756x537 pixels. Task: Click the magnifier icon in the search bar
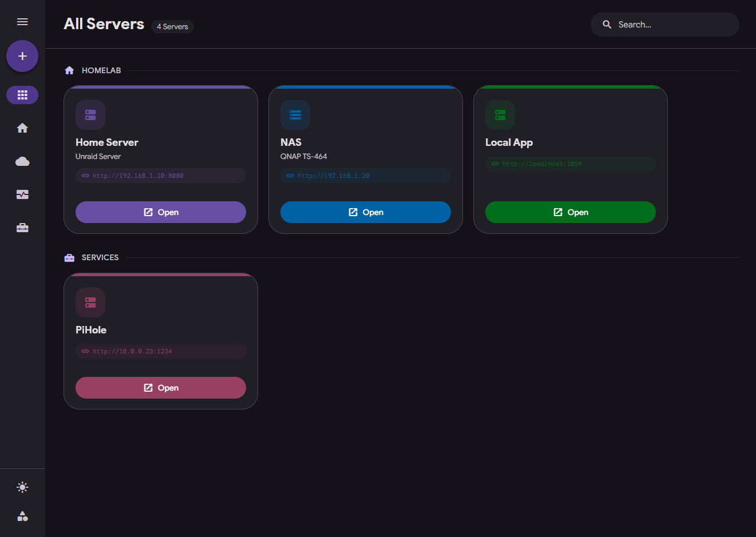[x=607, y=24]
